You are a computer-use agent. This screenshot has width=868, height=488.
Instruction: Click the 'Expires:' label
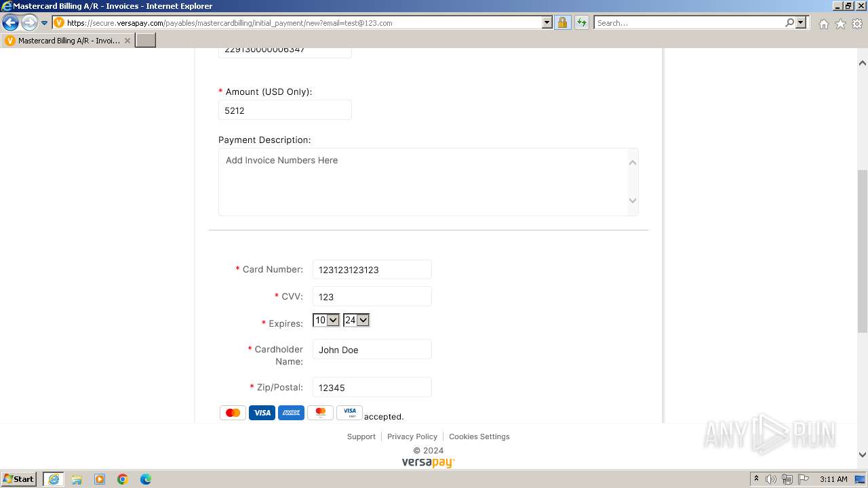285,323
